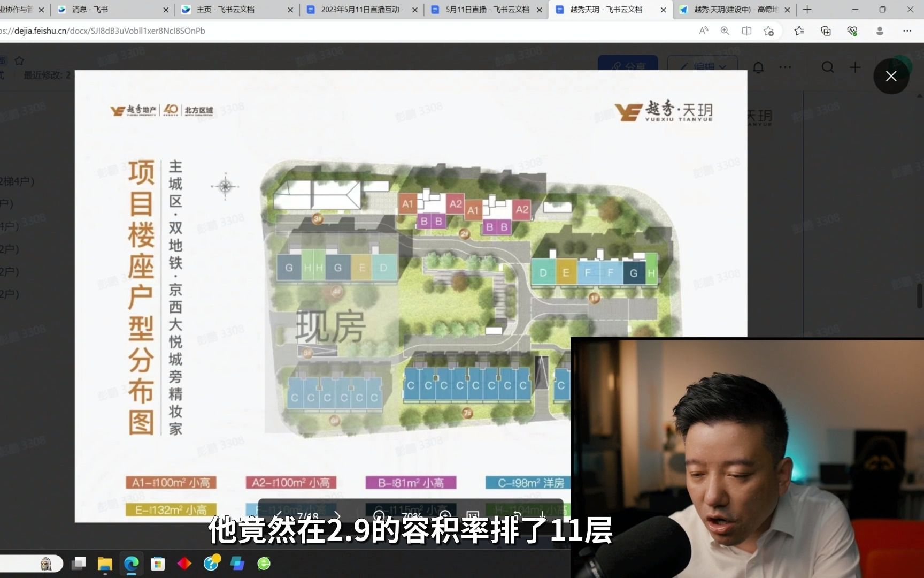Close the 越秀天玥 - 飞书云文档 tab

click(663, 10)
